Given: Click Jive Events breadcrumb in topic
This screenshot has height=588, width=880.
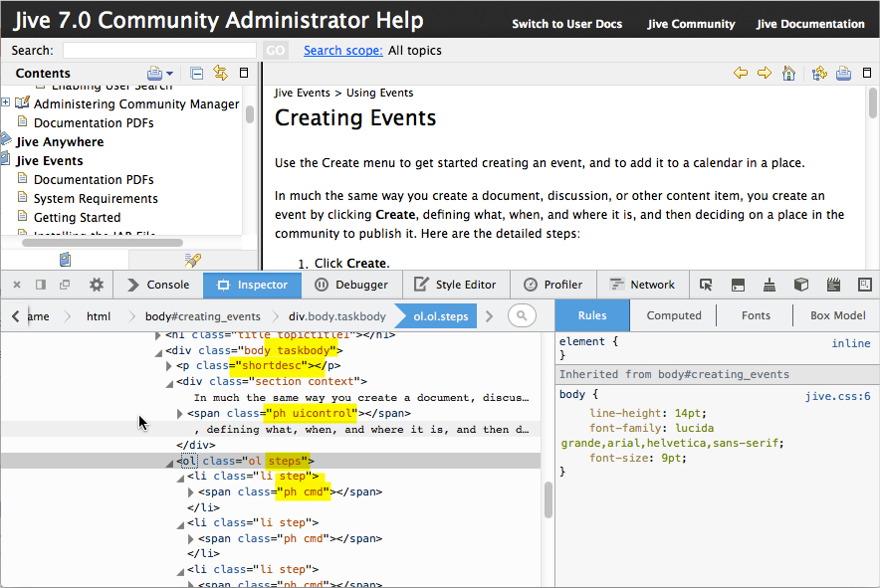Looking at the screenshot, I should point(302,94).
